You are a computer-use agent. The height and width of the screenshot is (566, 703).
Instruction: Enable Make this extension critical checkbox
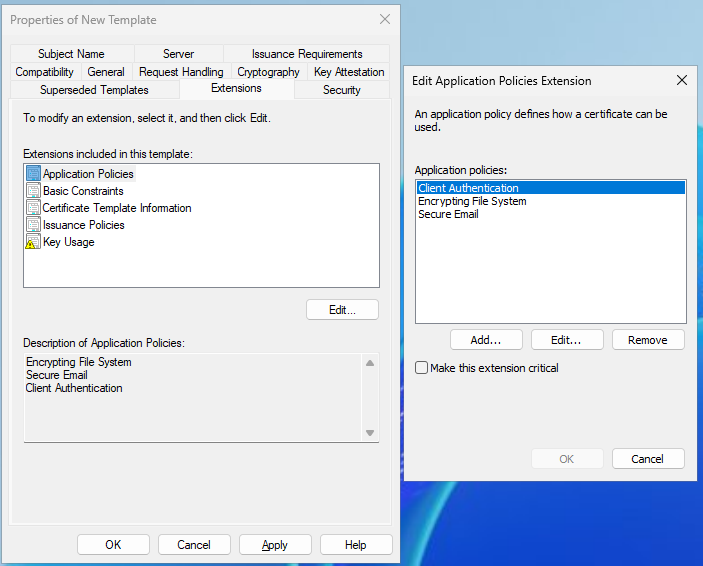point(422,368)
